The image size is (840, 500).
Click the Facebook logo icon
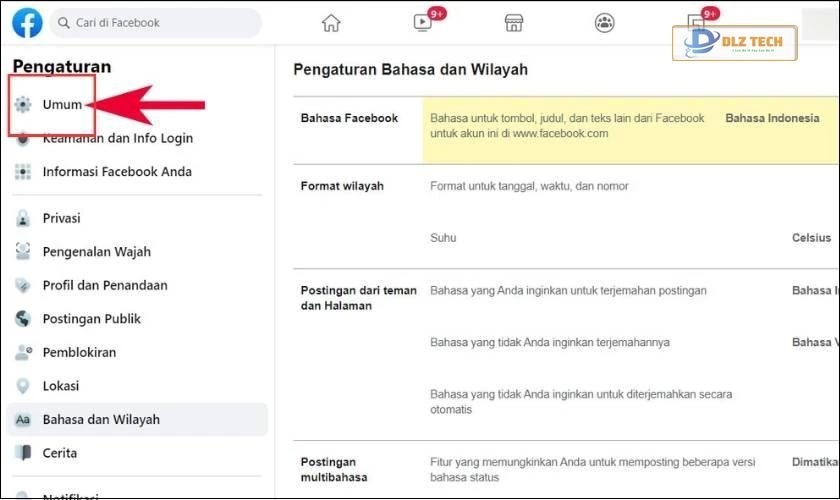pyautogui.click(x=27, y=22)
